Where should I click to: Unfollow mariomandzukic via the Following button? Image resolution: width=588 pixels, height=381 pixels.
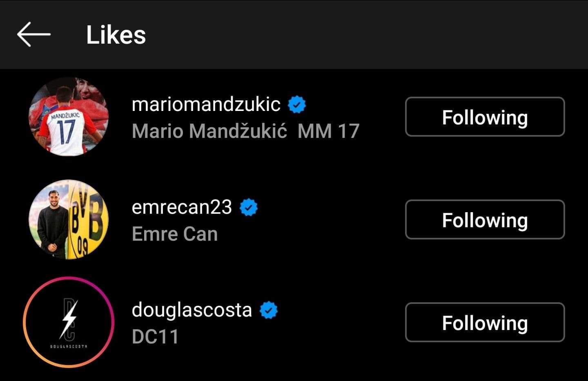point(485,117)
